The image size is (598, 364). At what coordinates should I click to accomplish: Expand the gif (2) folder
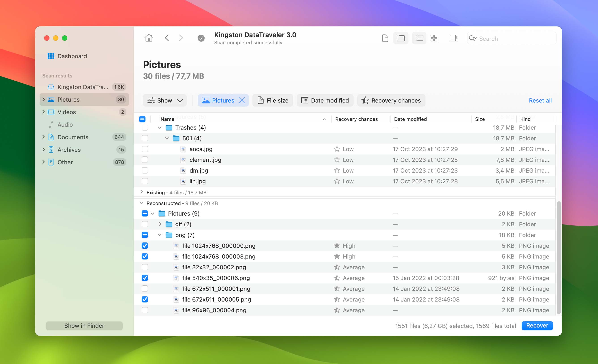coord(160,224)
